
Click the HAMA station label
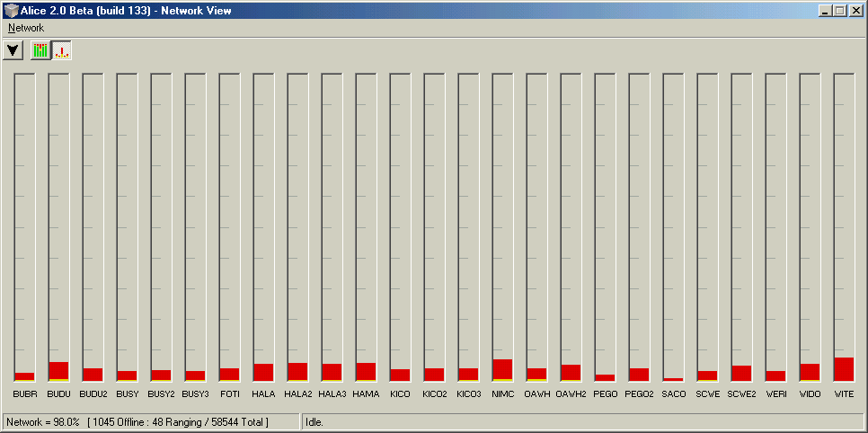[366, 393]
